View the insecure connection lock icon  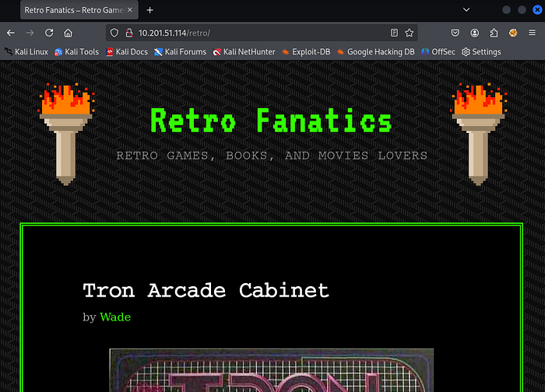coord(129,33)
